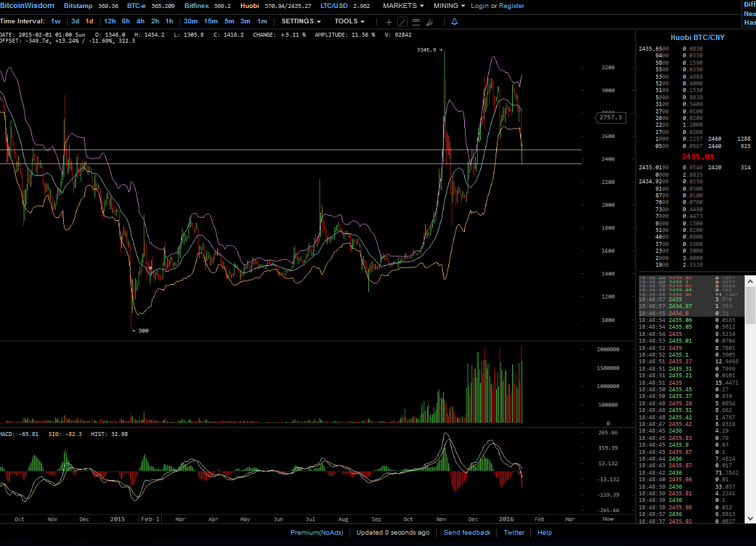The image size is (756, 546).
Task: Click the red 2435.01 last price
Action: click(697, 157)
